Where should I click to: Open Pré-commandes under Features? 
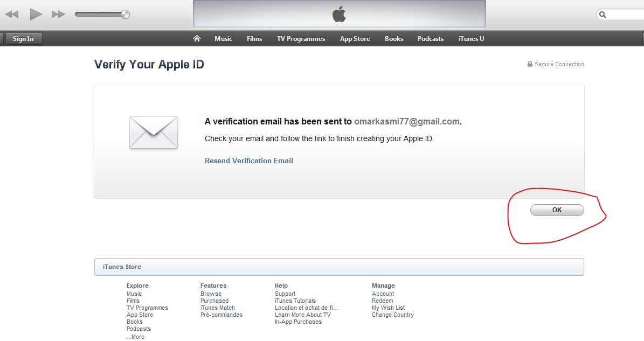coord(221,315)
